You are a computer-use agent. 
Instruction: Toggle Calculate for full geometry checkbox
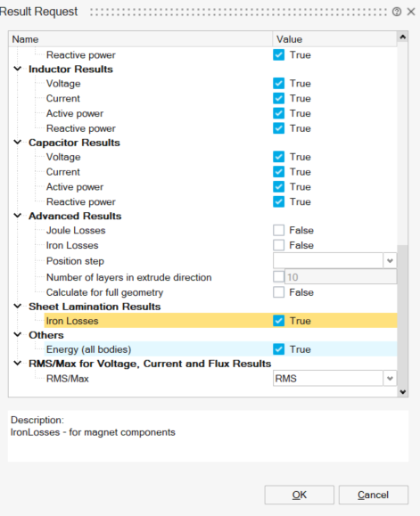click(x=278, y=292)
